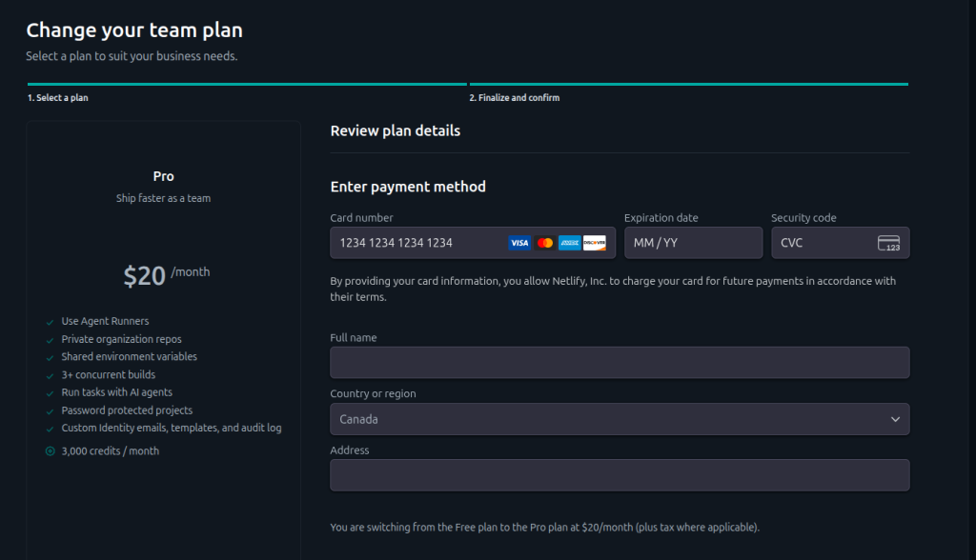The width and height of the screenshot is (976, 560).
Task: Focus the Expiration date MM / YY field
Action: pyautogui.click(x=694, y=243)
